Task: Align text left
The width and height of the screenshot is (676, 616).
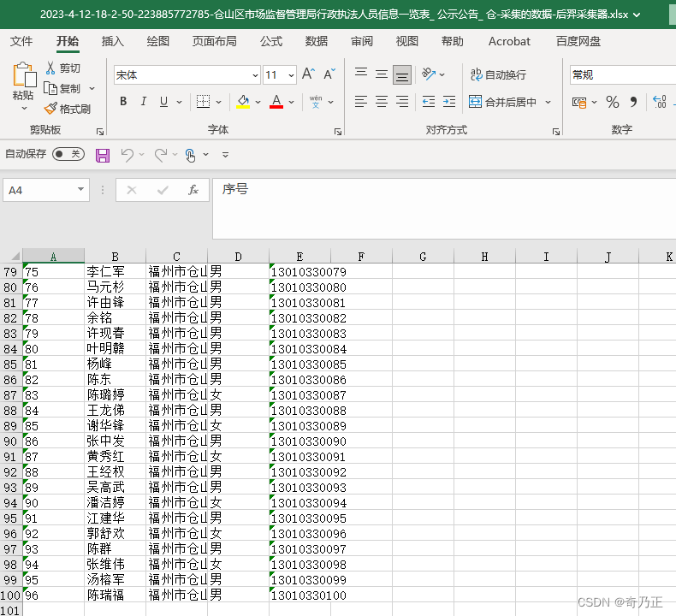Action: (x=361, y=102)
